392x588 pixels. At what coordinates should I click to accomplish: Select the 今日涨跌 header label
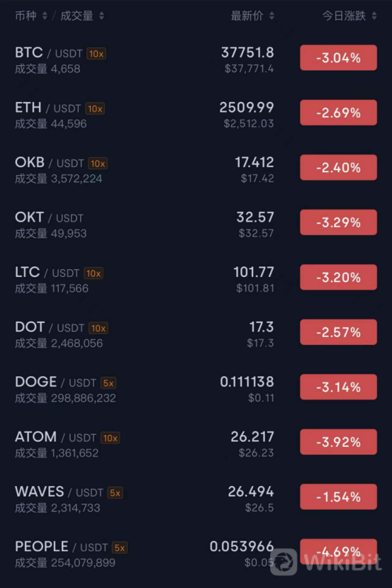[x=344, y=16]
